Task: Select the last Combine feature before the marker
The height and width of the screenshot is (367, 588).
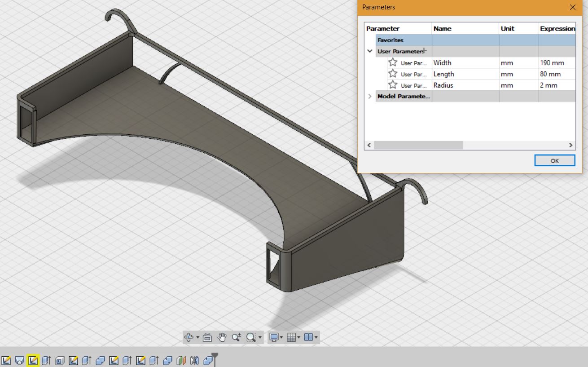Action: [208, 360]
